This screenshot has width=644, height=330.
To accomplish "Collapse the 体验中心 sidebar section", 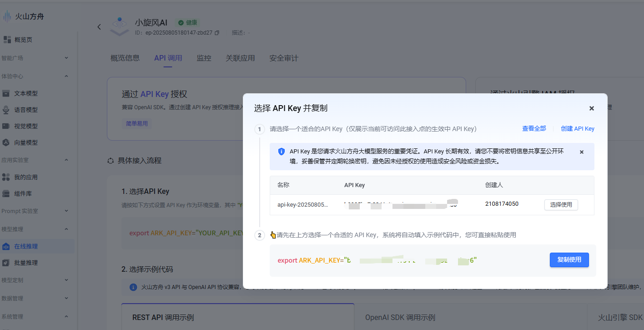I will tap(66, 76).
